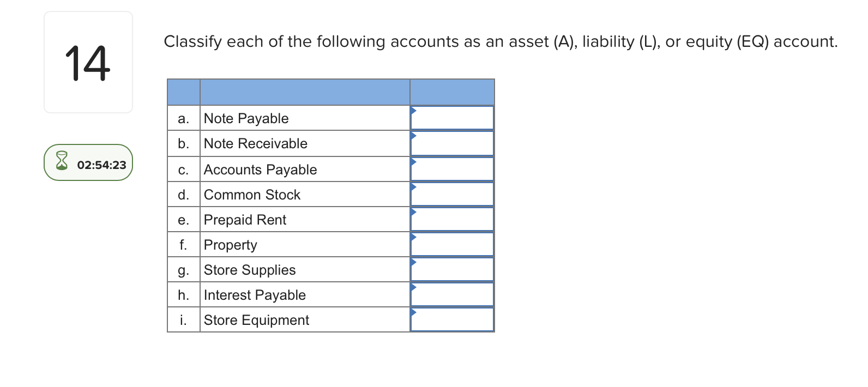
Task: Click the blue table header above the answers column
Action: coord(451,92)
